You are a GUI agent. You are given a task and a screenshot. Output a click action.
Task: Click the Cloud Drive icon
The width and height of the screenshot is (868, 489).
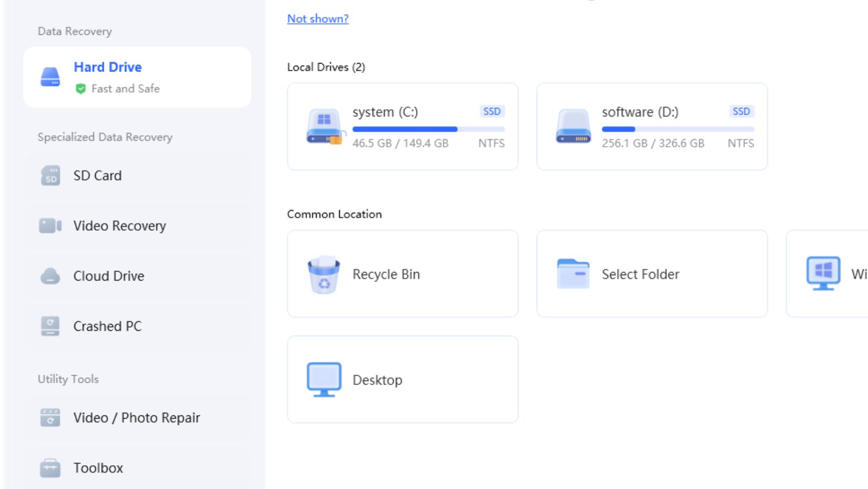(50, 276)
